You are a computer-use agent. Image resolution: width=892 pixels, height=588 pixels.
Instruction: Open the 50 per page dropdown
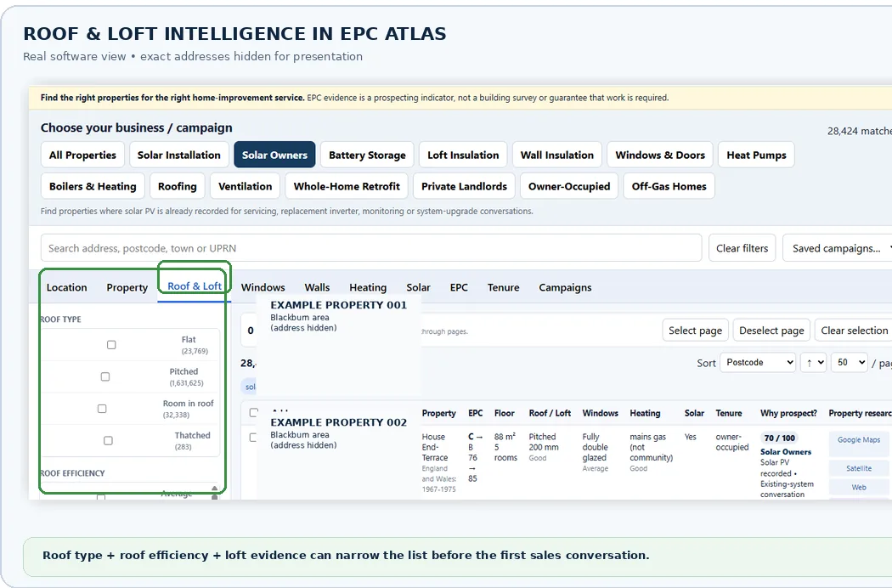click(x=850, y=363)
